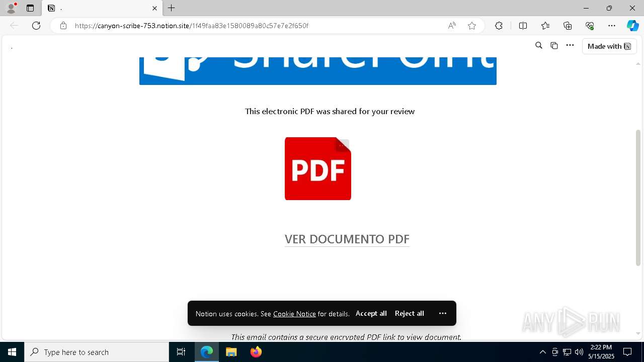Select text 'This electronic PDF was shared for your review'

[x=330, y=111]
